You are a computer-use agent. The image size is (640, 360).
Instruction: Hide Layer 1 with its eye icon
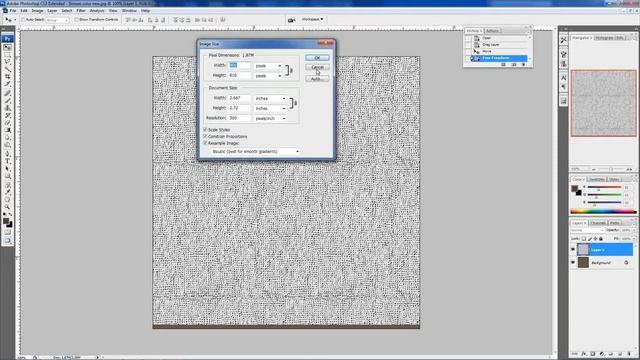(573, 249)
